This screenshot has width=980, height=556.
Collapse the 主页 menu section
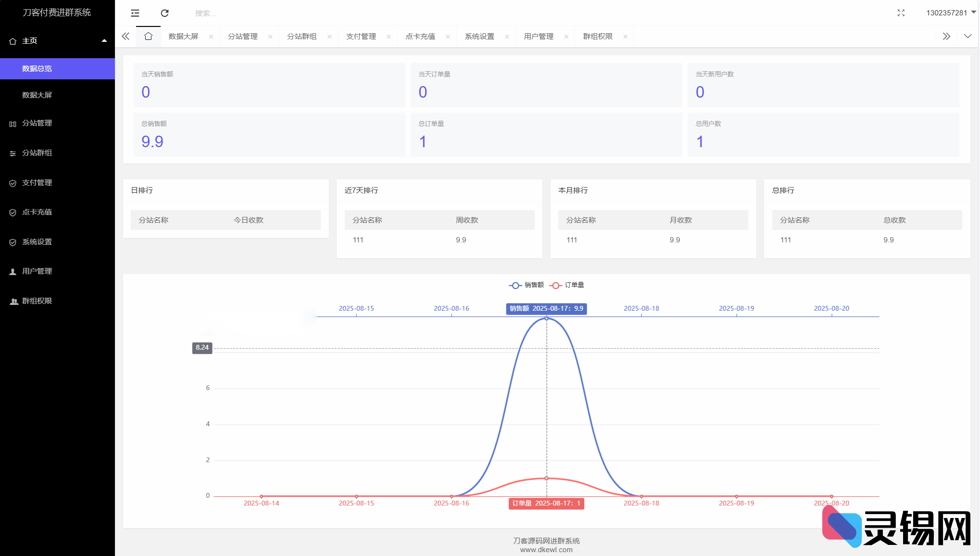[x=104, y=41]
